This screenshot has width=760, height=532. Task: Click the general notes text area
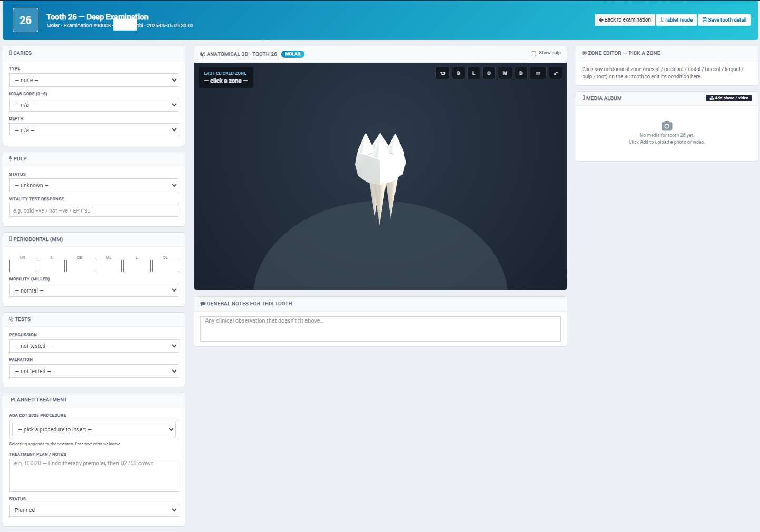click(x=380, y=329)
